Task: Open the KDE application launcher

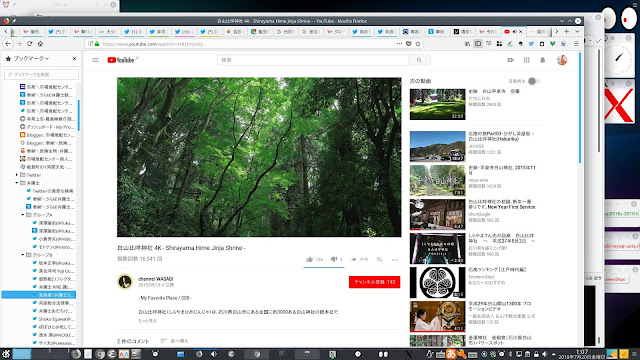Action: pos(6,354)
